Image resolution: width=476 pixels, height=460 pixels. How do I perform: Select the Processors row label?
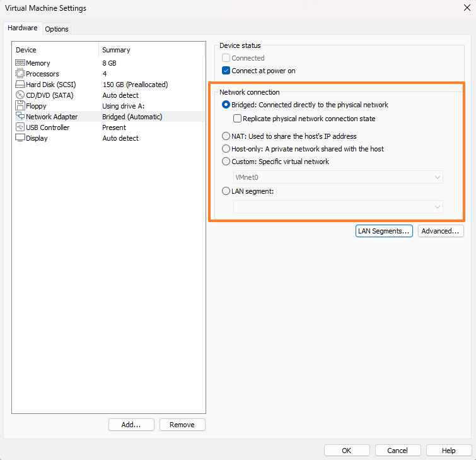pos(42,74)
